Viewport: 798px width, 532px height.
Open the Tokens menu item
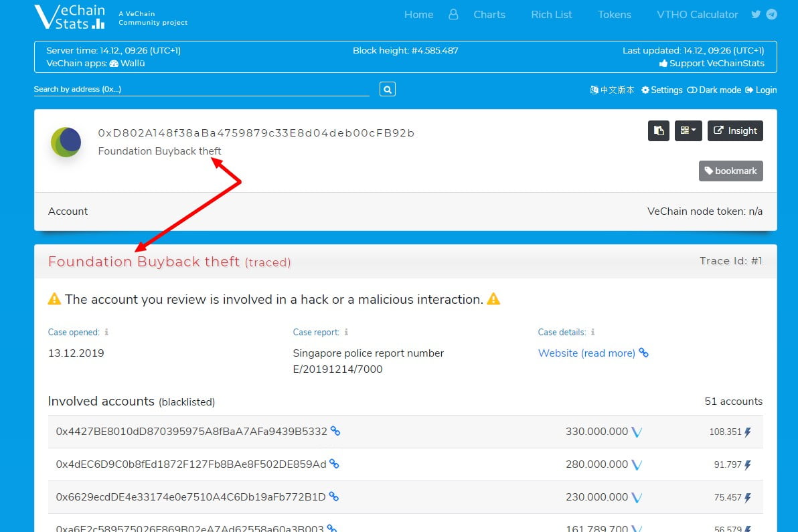click(x=615, y=15)
